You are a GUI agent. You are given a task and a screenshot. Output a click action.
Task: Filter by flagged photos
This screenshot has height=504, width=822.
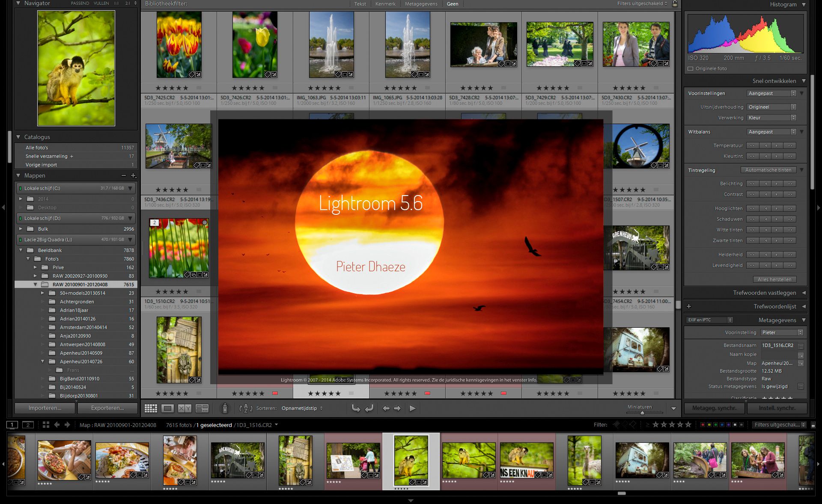[616, 424]
